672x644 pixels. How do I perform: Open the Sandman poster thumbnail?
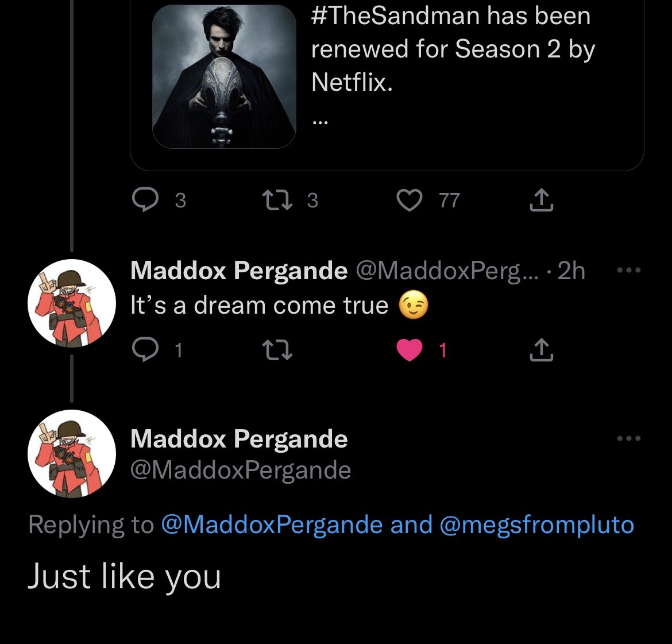[224, 76]
